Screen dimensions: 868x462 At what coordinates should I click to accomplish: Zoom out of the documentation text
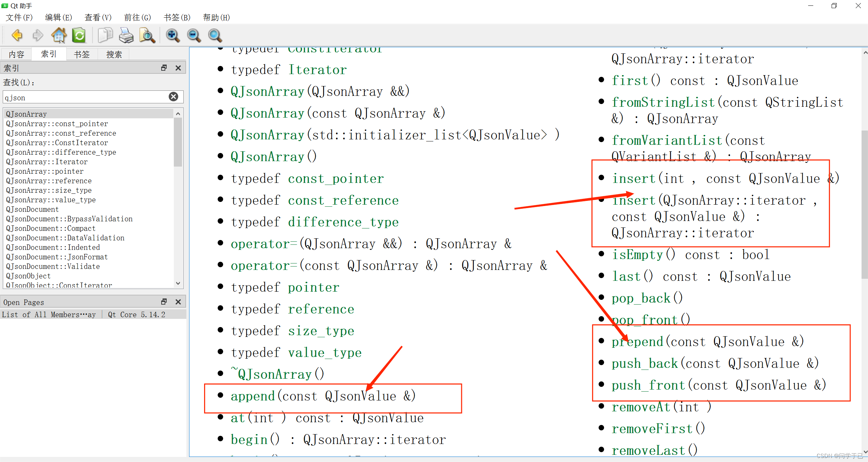click(x=193, y=35)
